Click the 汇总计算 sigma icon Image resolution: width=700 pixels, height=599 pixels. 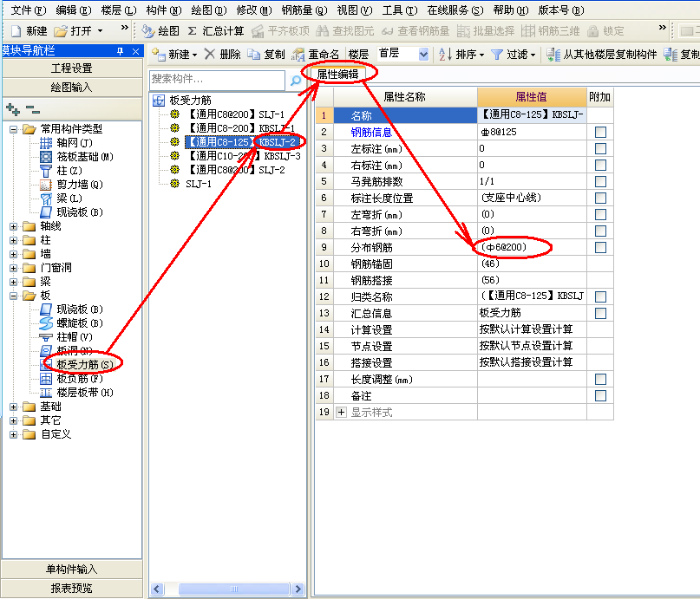[x=192, y=30]
